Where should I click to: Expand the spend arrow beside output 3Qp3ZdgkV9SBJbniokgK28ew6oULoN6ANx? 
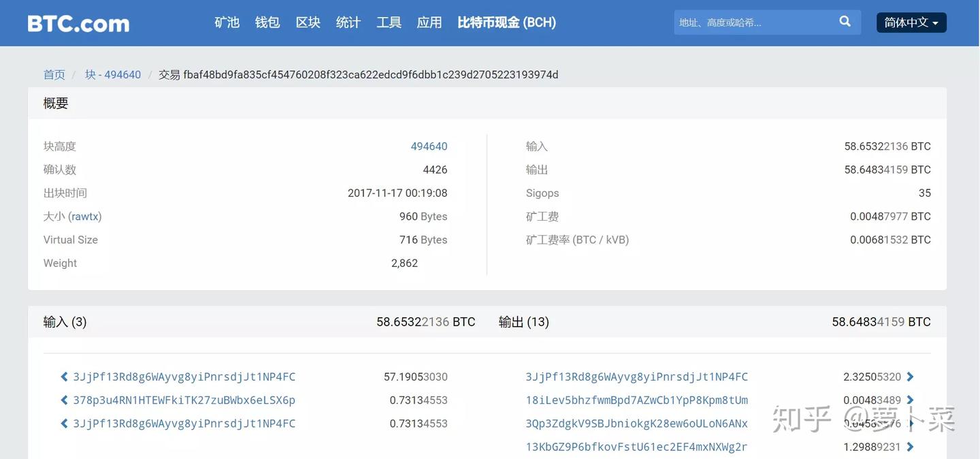pos(911,423)
